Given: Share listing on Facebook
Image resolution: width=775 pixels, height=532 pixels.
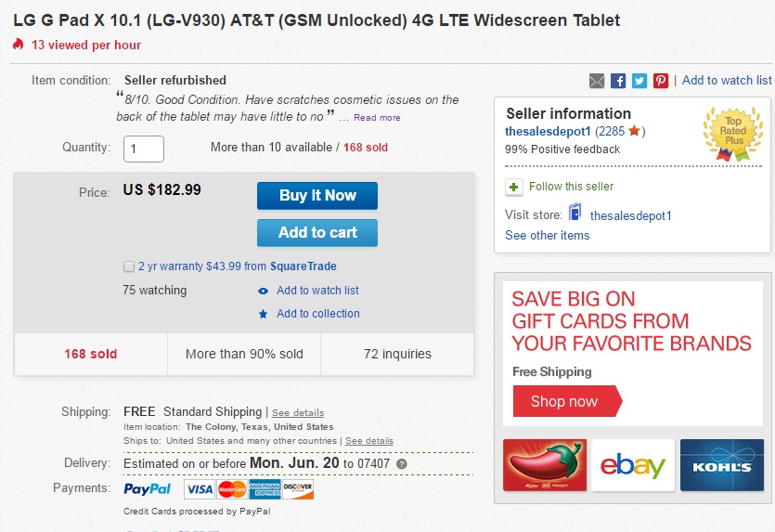Looking at the screenshot, I should (x=618, y=81).
